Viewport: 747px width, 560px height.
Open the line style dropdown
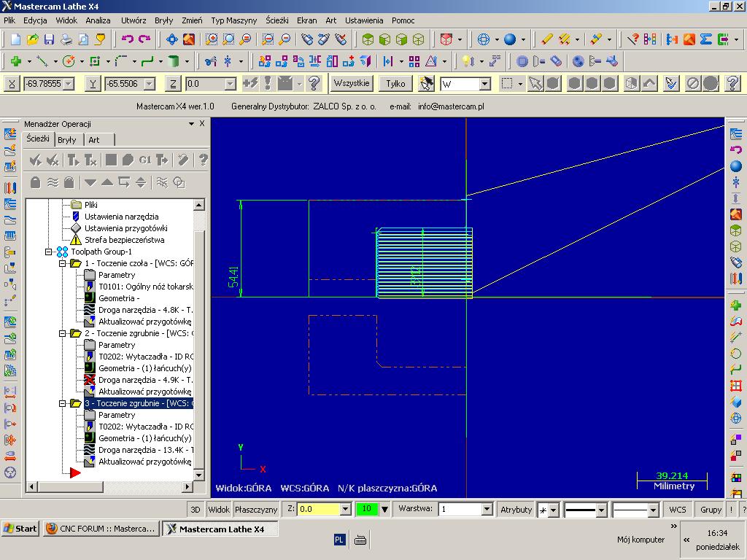(601, 510)
